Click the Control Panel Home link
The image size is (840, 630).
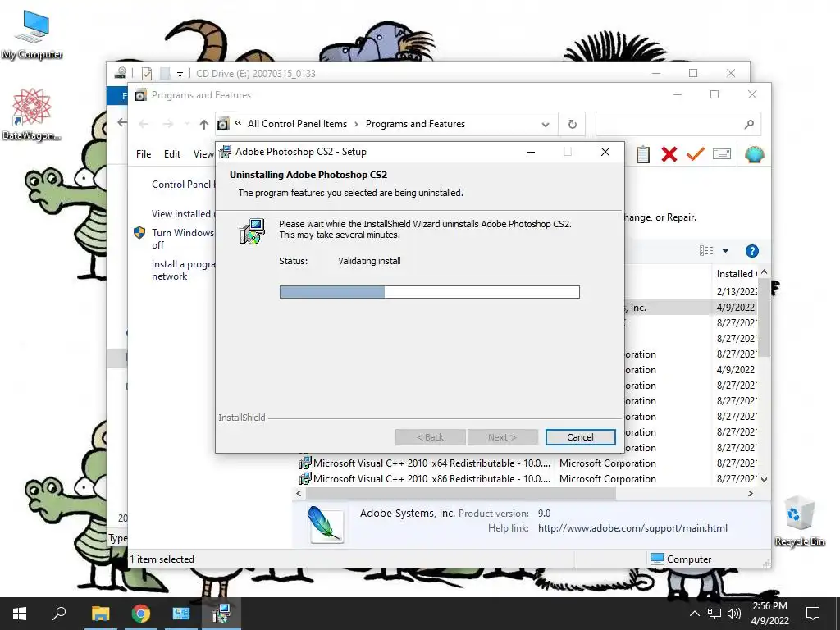[183, 185]
